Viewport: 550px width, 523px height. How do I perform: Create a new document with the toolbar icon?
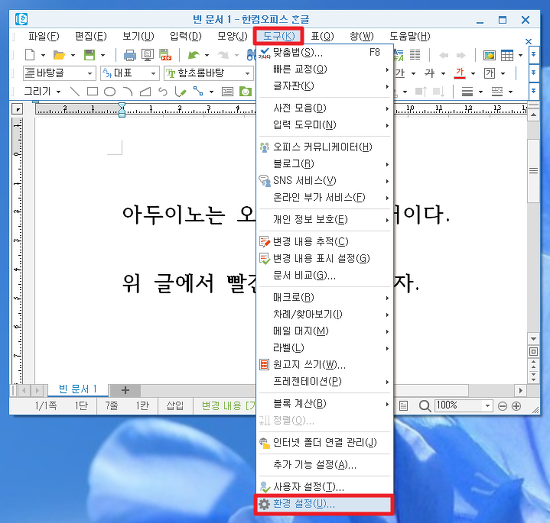[x=30, y=55]
